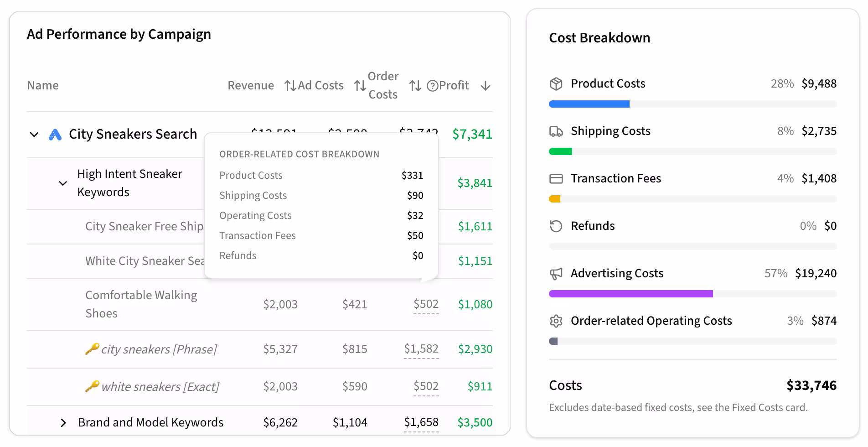
Task: Select the White City Sneaker Sea row name
Action: [145, 261]
